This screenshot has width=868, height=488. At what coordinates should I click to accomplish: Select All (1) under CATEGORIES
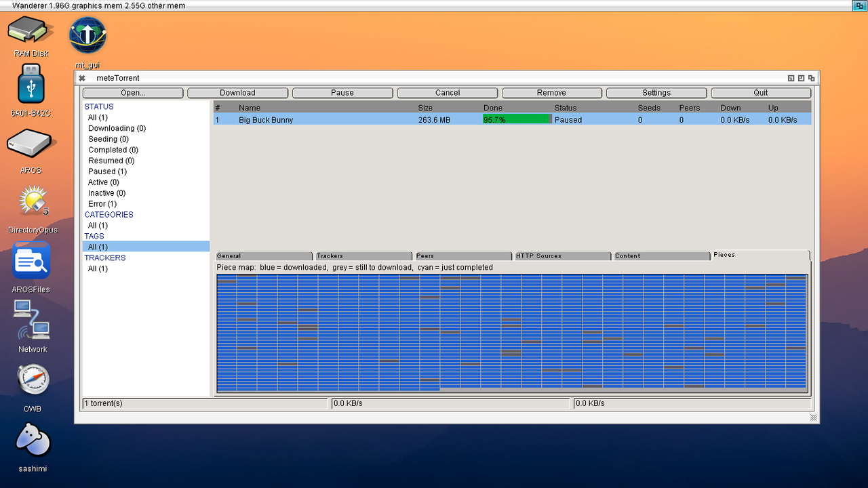[98, 226]
